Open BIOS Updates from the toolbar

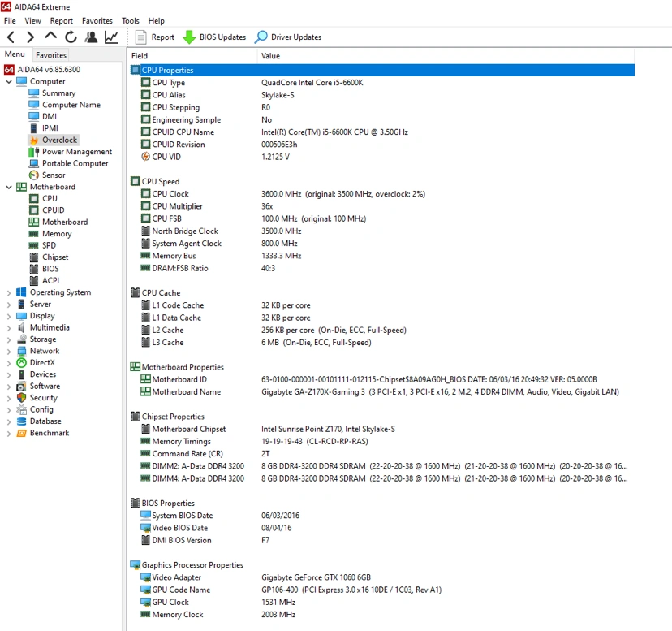(214, 37)
